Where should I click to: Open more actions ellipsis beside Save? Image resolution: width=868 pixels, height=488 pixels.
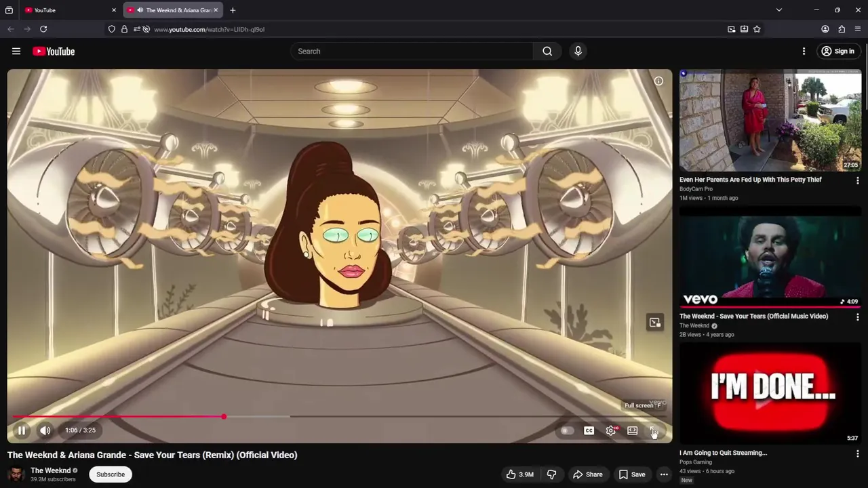(x=664, y=474)
